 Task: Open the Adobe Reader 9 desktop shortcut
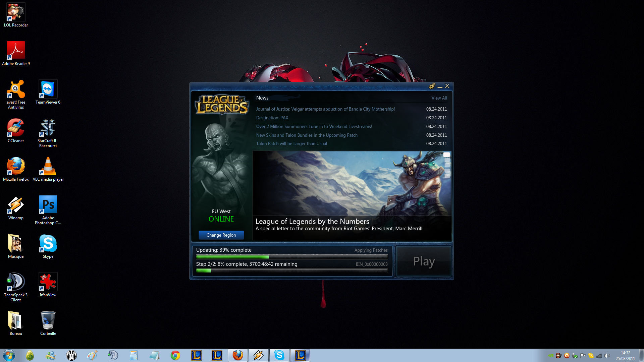(16, 54)
